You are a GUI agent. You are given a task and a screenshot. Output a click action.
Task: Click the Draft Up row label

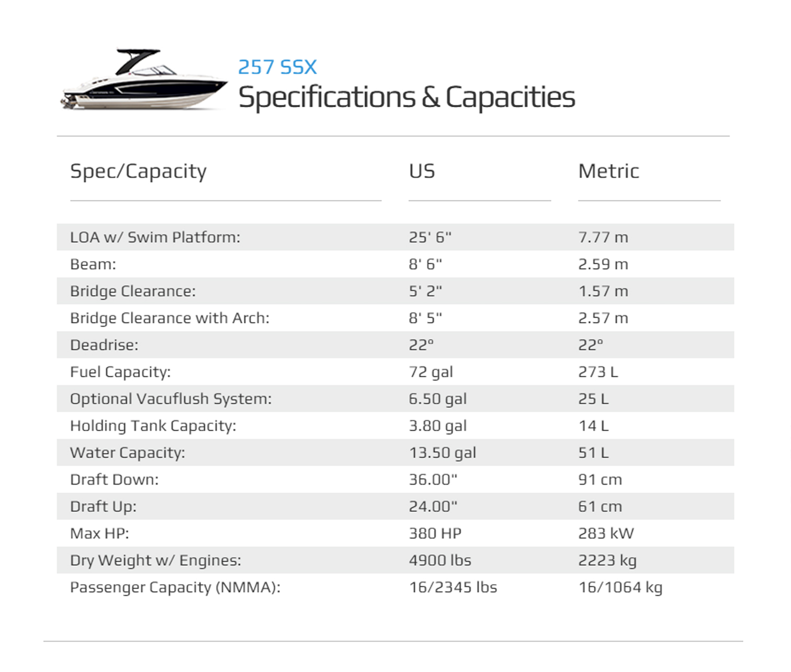[103, 507]
